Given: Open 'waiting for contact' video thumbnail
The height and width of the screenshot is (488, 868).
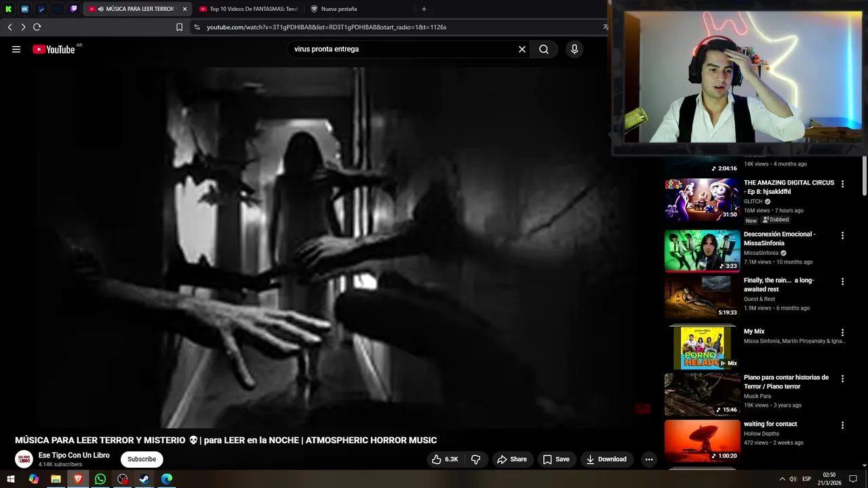Looking at the screenshot, I should click(702, 441).
